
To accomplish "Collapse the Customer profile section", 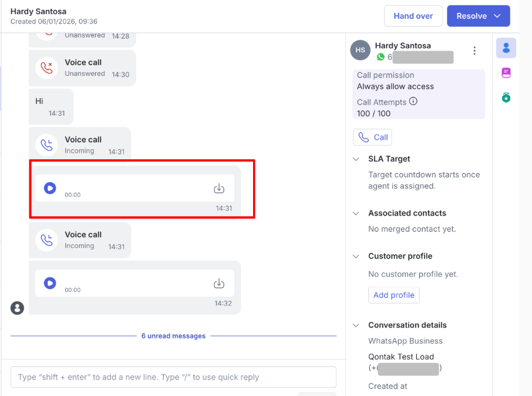I will pos(356,256).
